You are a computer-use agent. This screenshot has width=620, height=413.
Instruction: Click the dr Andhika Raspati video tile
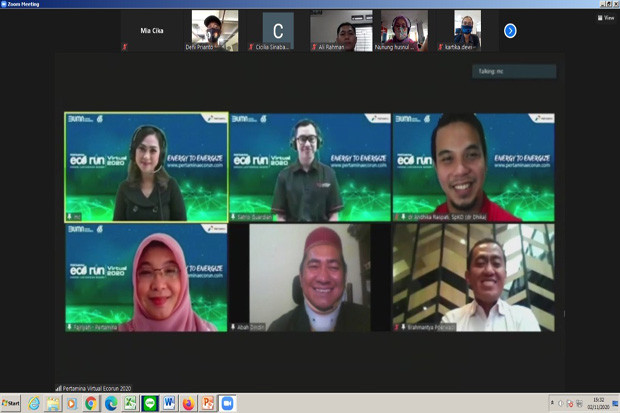click(474, 167)
